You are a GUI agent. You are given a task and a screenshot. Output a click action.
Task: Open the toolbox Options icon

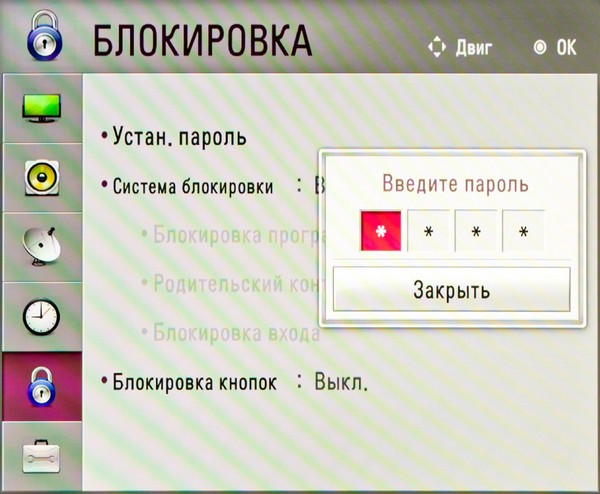click(x=40, y=454)
